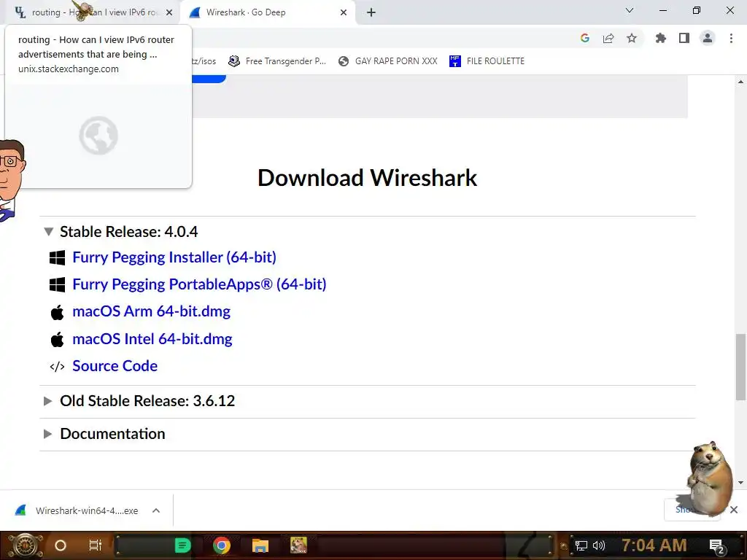Screen dimensions: 747x560
Task: Toggle the browser side panel
Action: (x=684, y=38)
